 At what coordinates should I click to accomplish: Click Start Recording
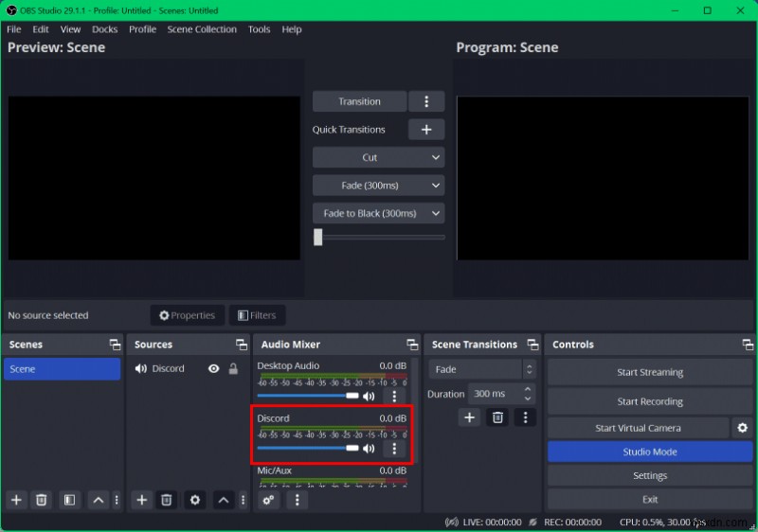click(650, 401)
